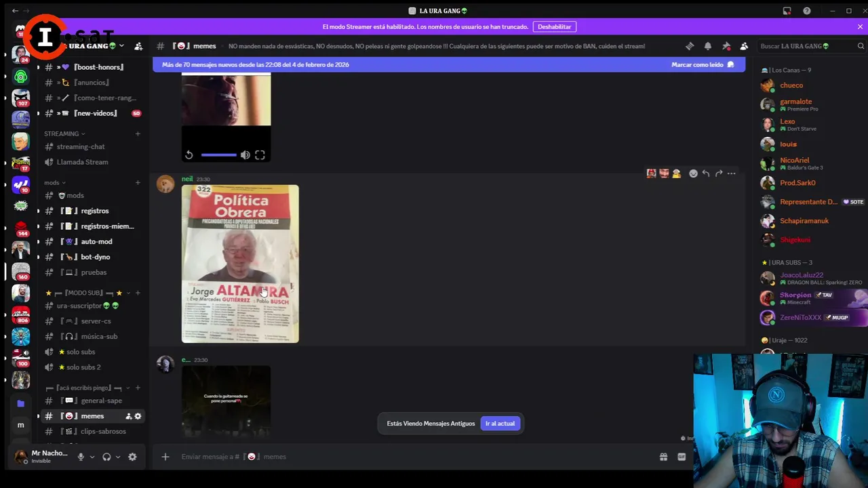Add a channel to MODO SUB category
Screen dimensions: 868x488
(138, 293)
